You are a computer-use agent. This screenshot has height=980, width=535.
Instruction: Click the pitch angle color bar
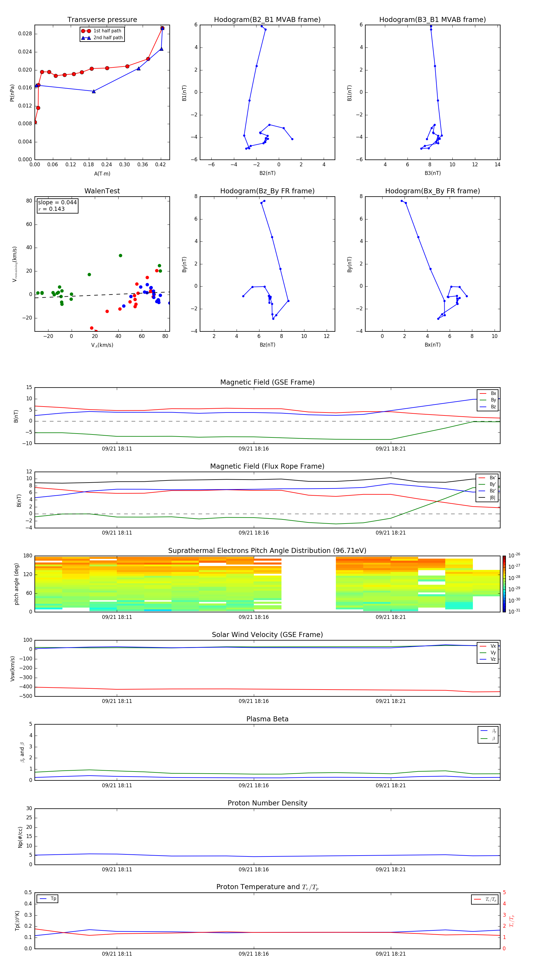coord(504,584)
